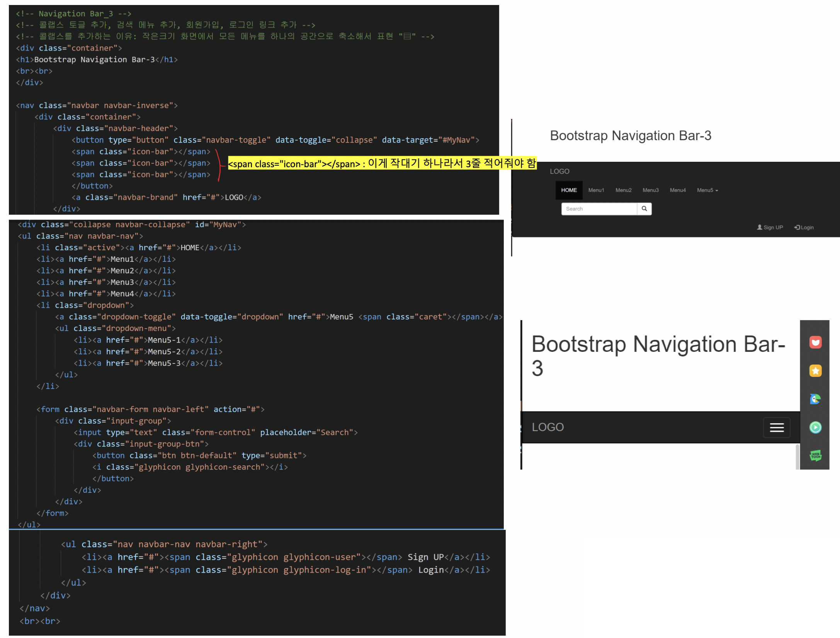Click the LOGO brand in collapsed navbar
840x638 pixels.
[x=548, y=427]
